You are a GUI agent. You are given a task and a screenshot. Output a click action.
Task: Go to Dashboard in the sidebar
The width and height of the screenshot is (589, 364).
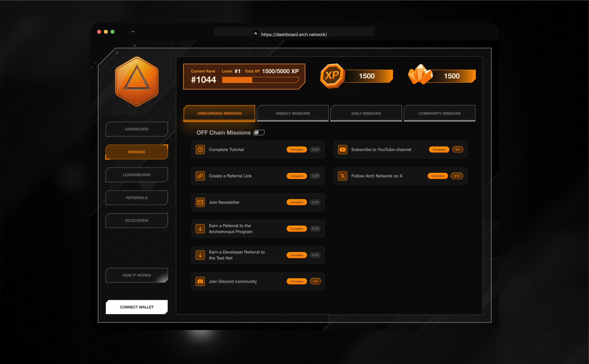click(137, 129)
